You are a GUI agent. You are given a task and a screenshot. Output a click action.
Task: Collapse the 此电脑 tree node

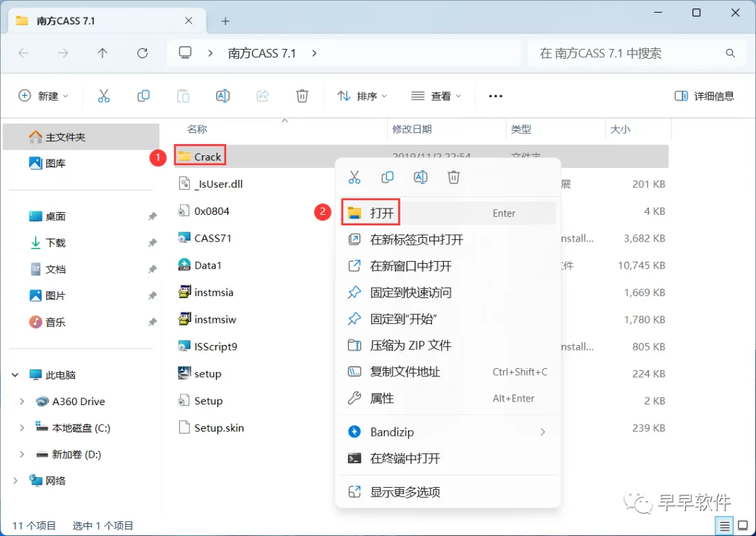pos(15,374)
